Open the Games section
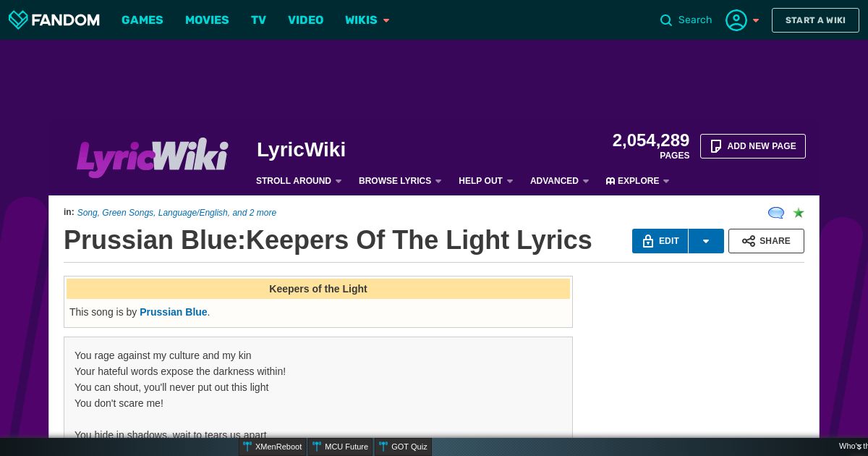This screenshot has height=456, width=868. coord(142,20)
